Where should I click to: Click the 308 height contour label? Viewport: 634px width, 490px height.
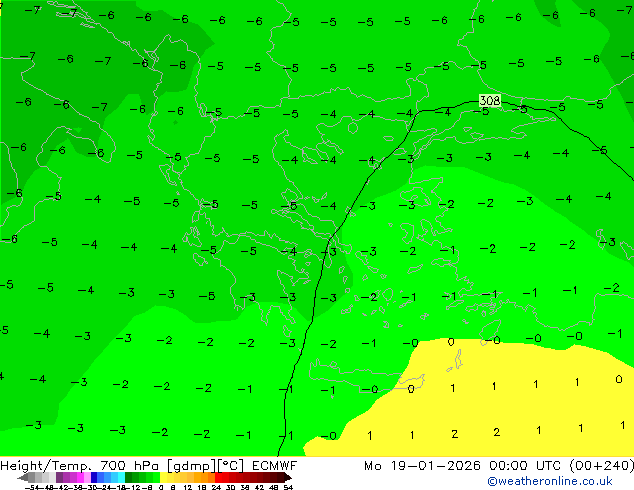point(490,100)
